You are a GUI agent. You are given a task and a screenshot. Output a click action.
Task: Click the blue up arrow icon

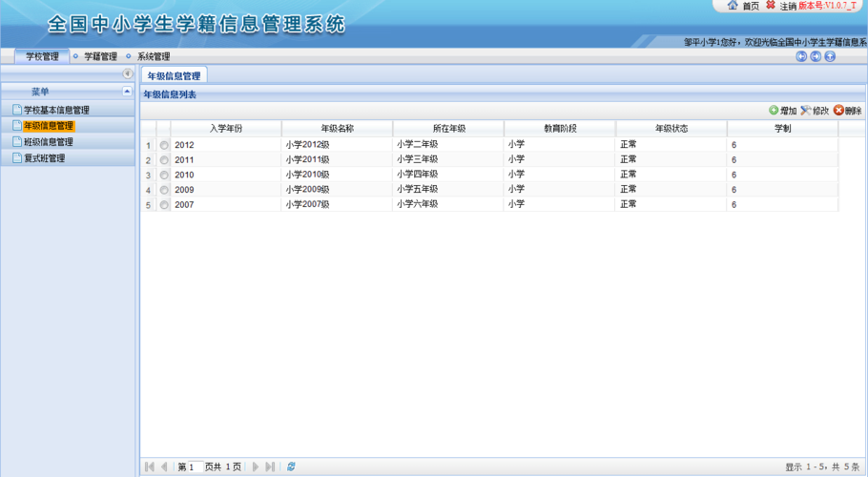point(830,56)
